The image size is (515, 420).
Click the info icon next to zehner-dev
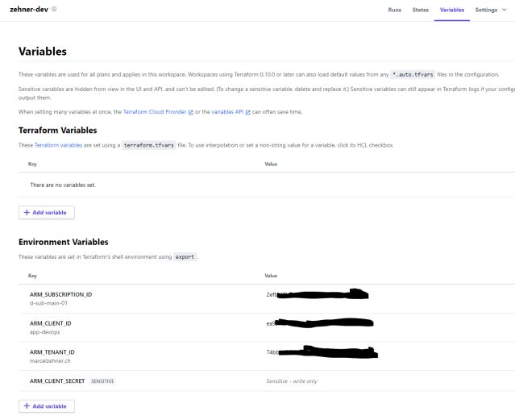(54, 10)
